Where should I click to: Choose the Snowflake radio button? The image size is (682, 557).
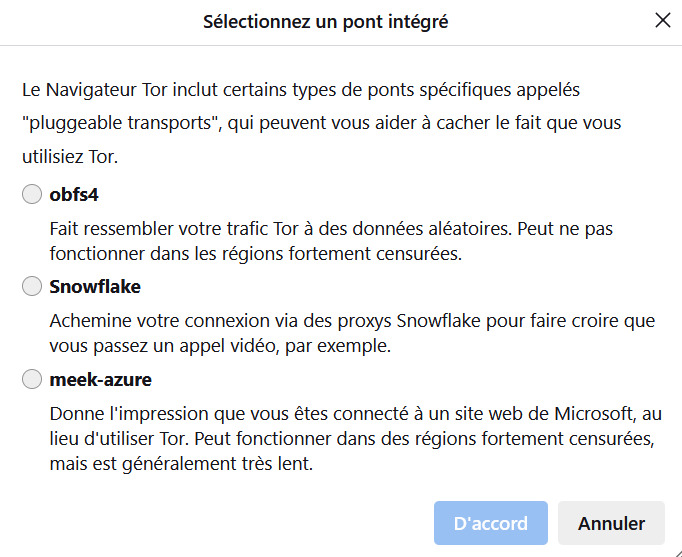coord(32,286)
